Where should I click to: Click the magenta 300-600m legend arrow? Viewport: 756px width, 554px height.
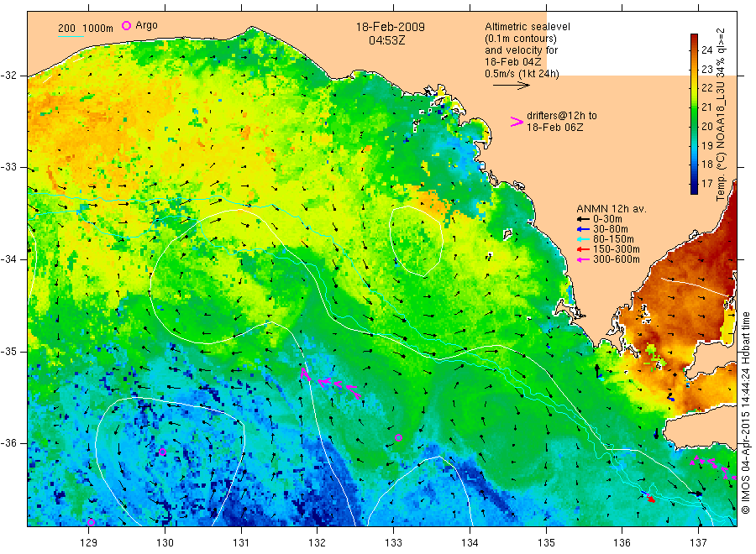pyautogui.click(x=584, y=259)
